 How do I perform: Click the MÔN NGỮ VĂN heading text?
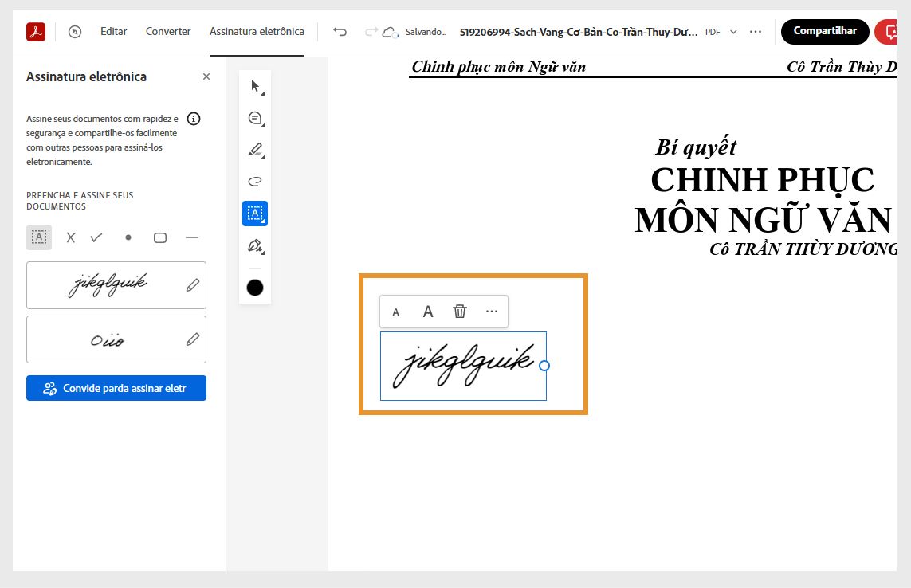click(763, 220)
